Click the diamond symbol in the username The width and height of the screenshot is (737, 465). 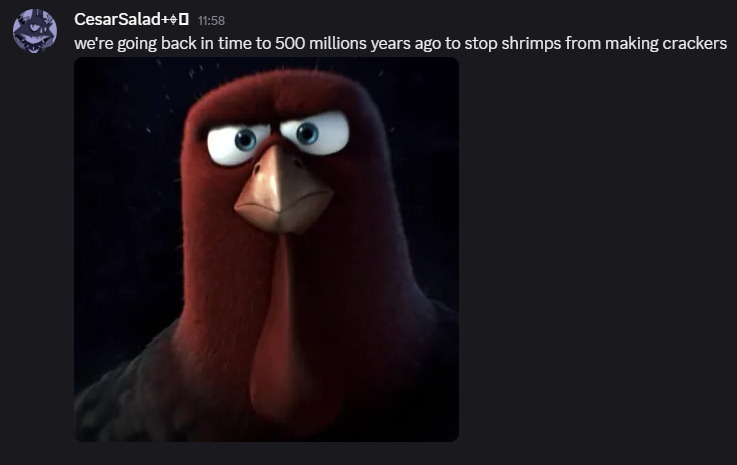click(x=173, y=20)
